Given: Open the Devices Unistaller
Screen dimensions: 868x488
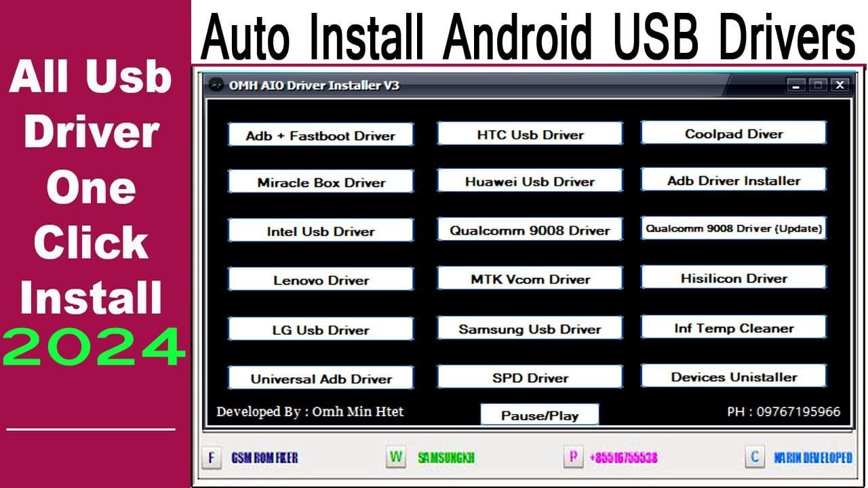Looking at the screenshot, I should click(x=734, y=376).
